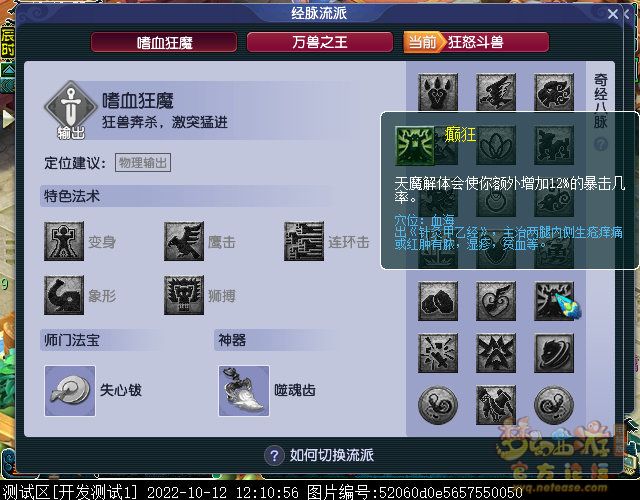Open the 噬魂齿 artifact icon

tap(244, 391)
